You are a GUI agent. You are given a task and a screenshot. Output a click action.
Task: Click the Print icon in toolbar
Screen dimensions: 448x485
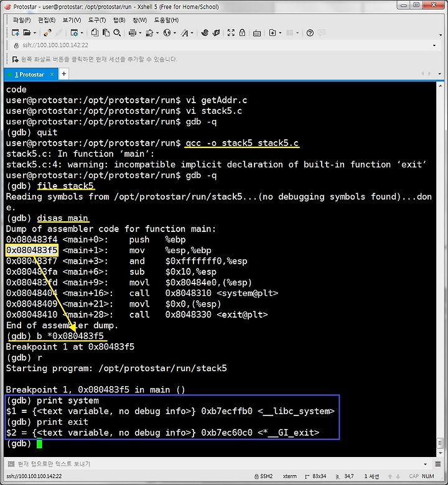tap(133, 32)
